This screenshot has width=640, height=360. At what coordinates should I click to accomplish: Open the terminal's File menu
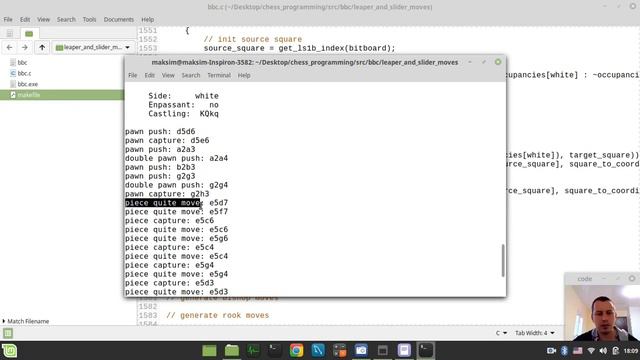tap(133, 75)
